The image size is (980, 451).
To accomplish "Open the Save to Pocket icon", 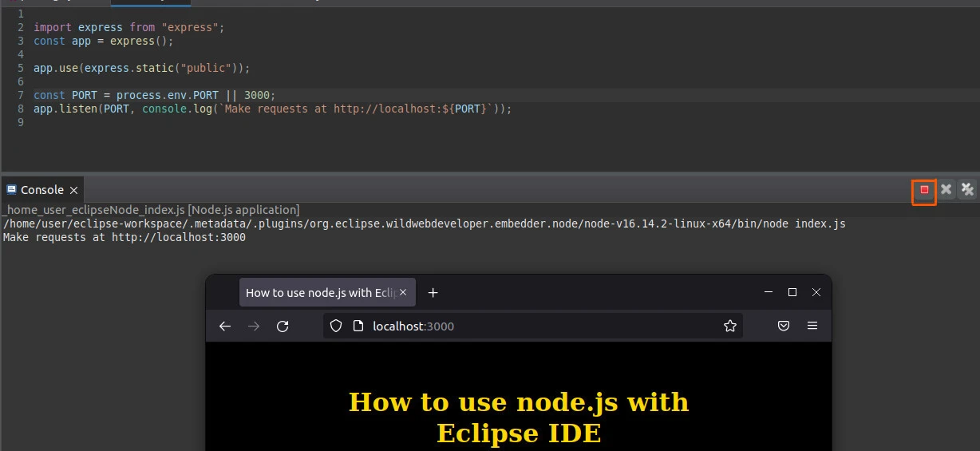I will pos(784,326).
